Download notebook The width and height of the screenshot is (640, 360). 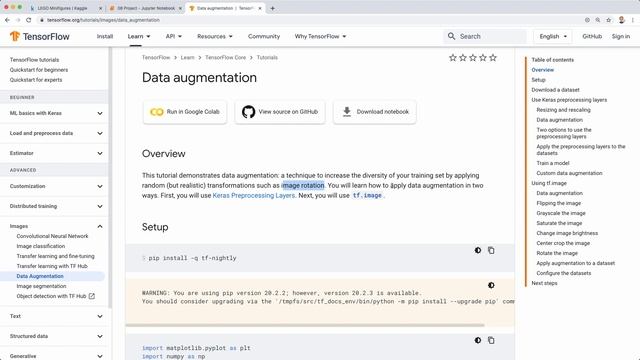(375, 112)
